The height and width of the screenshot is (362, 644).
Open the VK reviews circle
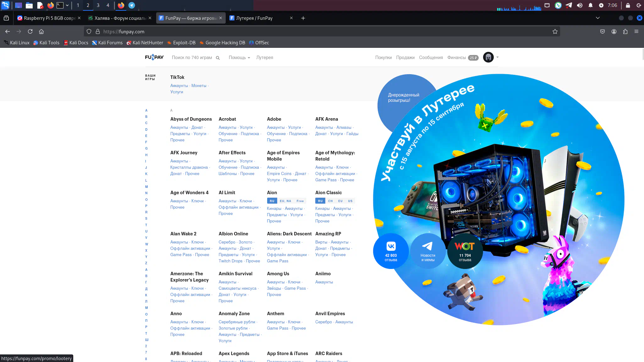coord(391,251)
